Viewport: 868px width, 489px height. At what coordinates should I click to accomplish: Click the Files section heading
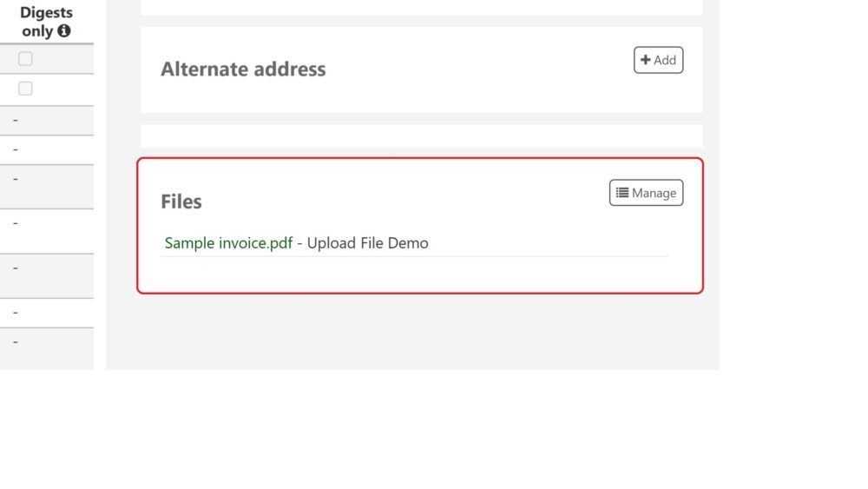point(181,202)
